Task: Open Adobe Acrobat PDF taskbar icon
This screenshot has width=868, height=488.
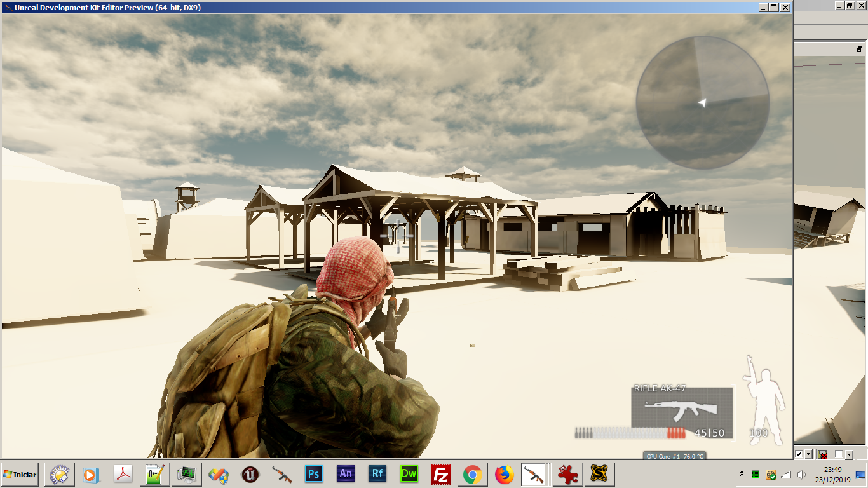Action: click(123, 474)
